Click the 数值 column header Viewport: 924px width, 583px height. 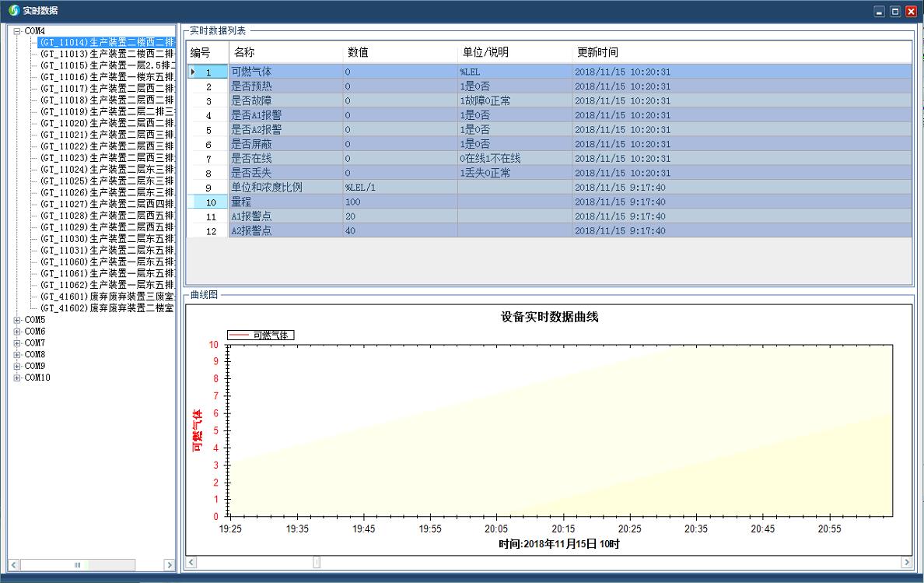pyautogui.click(x=358, y=52)
